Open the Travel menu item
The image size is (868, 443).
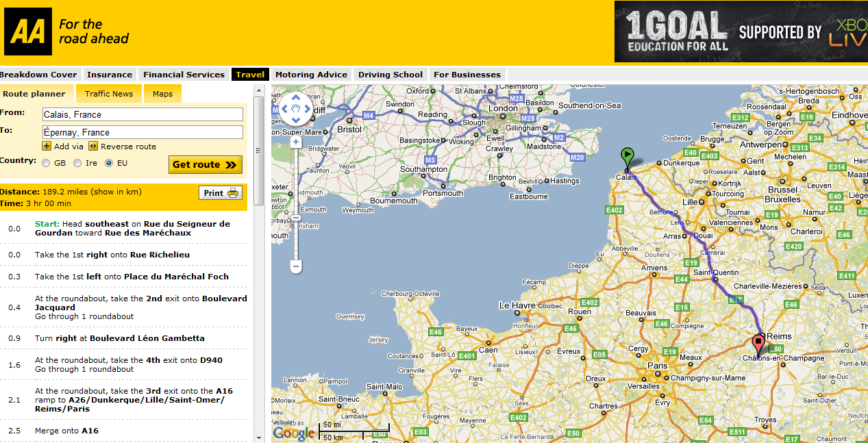[250, 75]
